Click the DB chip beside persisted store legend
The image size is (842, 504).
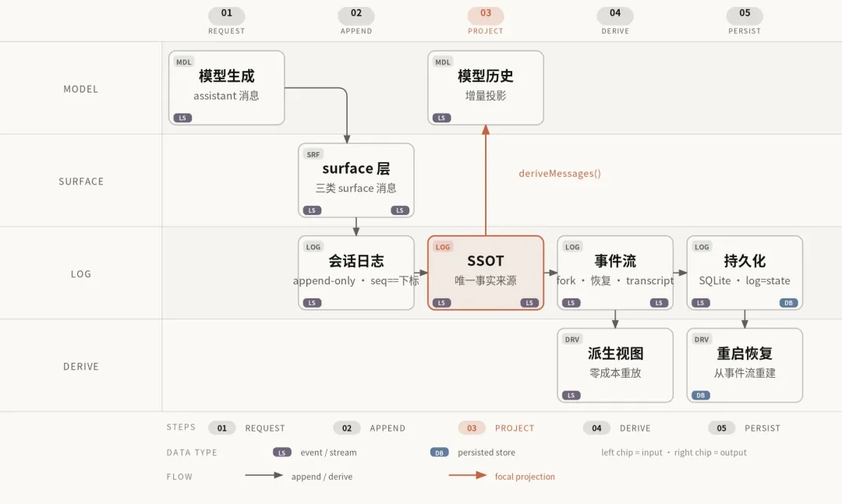click(439, 453)
